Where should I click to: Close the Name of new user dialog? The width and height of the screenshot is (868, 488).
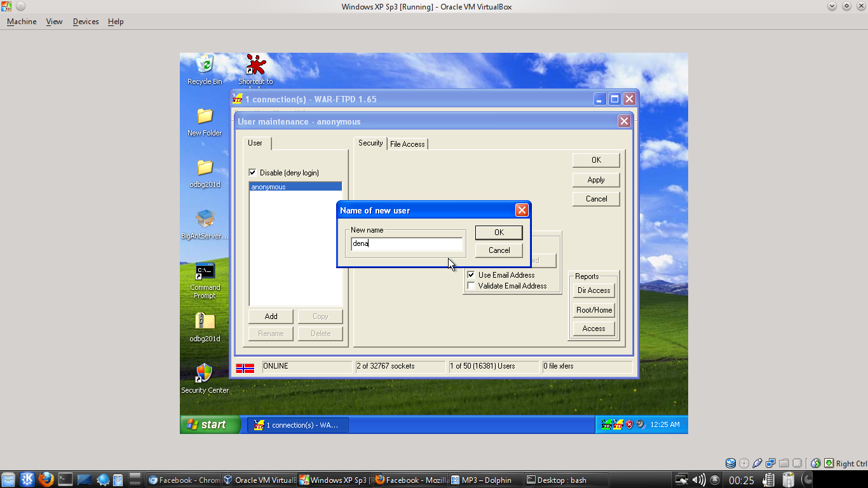coord(522,210)
